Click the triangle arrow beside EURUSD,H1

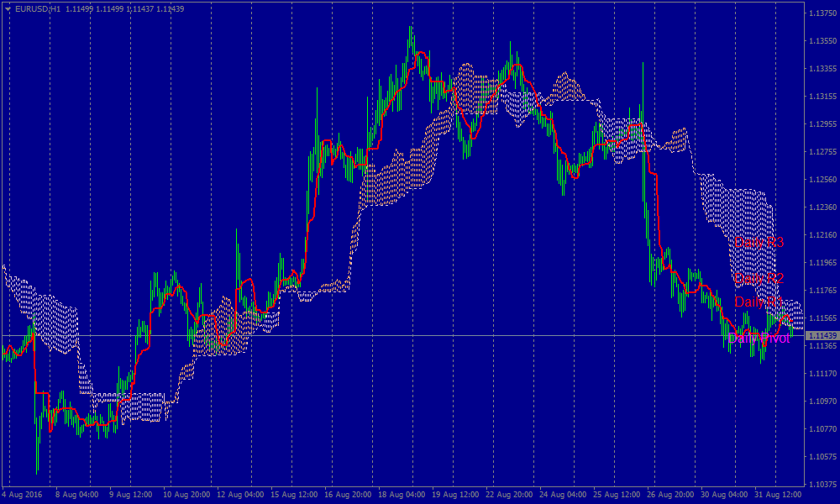[x=8, y=8]
